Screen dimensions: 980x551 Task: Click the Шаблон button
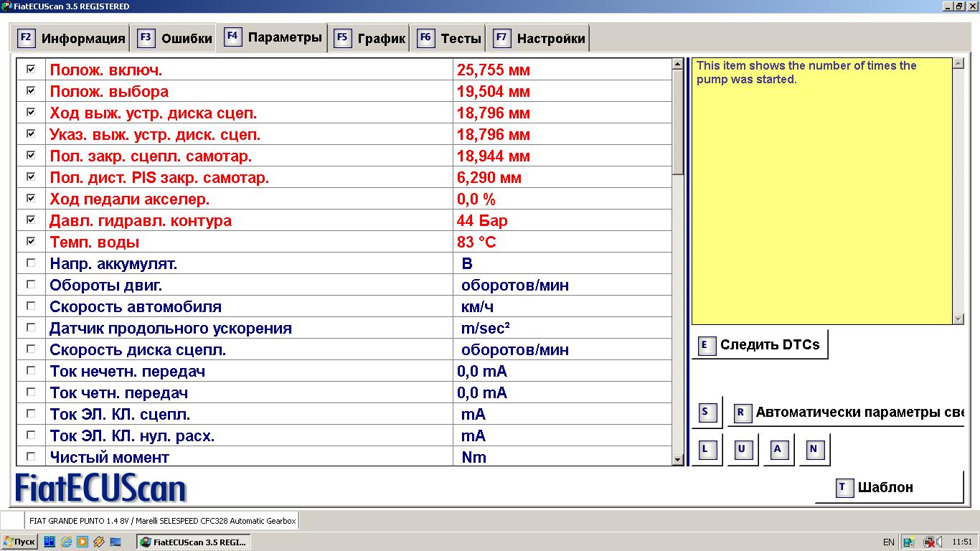coord(889,488)
